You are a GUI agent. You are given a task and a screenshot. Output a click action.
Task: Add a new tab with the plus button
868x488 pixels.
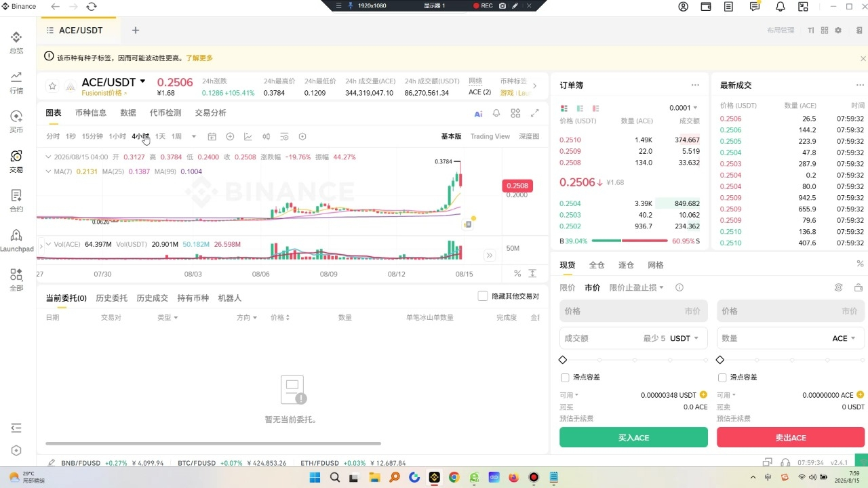point(136,30)
